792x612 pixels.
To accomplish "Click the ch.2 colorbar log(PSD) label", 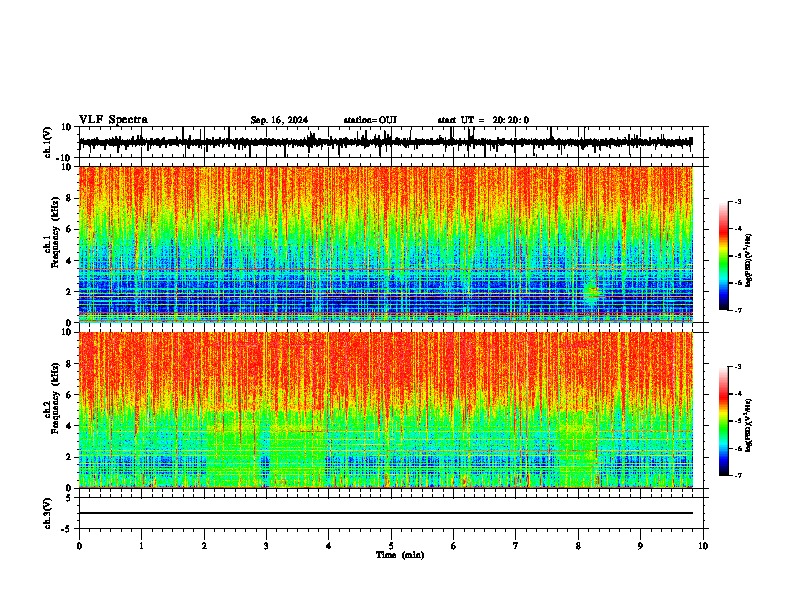I will 748,425.
